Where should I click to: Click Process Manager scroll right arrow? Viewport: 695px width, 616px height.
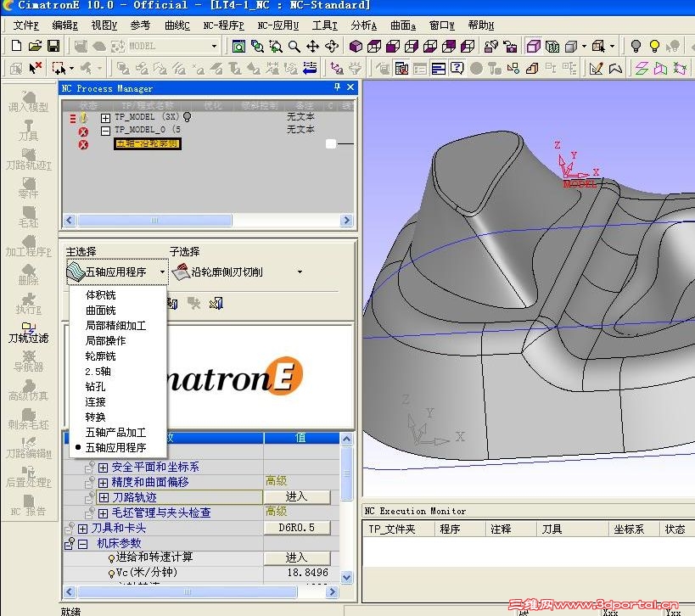point(346,221)
